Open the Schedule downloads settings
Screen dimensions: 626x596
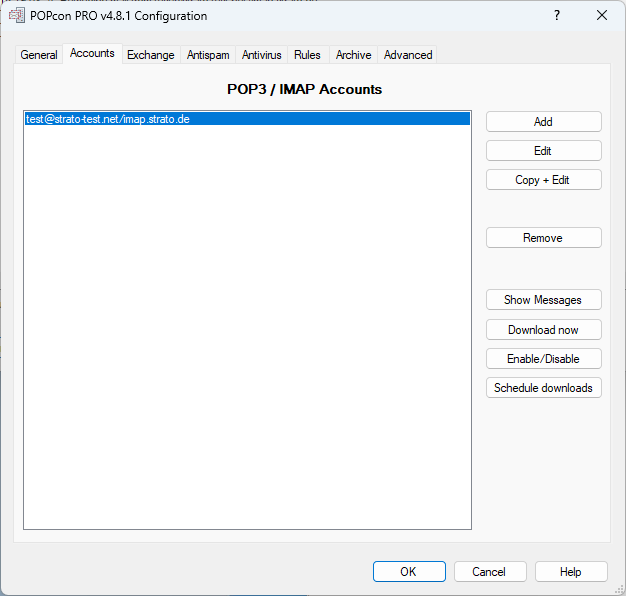tap(543, 388)
